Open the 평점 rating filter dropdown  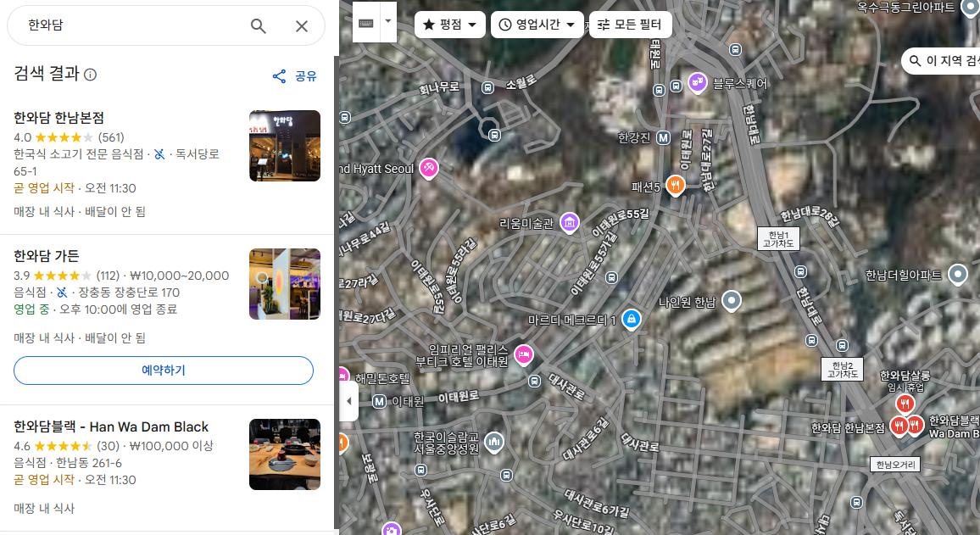click(x=449, y=25)
